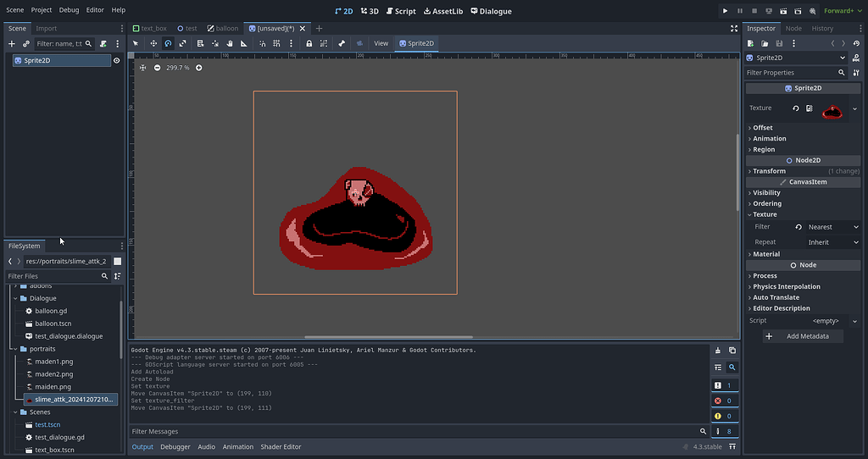This screenshot has width=868, height=459.
Task: Open Sprite2D object selector dropdown
Action: 797,58
